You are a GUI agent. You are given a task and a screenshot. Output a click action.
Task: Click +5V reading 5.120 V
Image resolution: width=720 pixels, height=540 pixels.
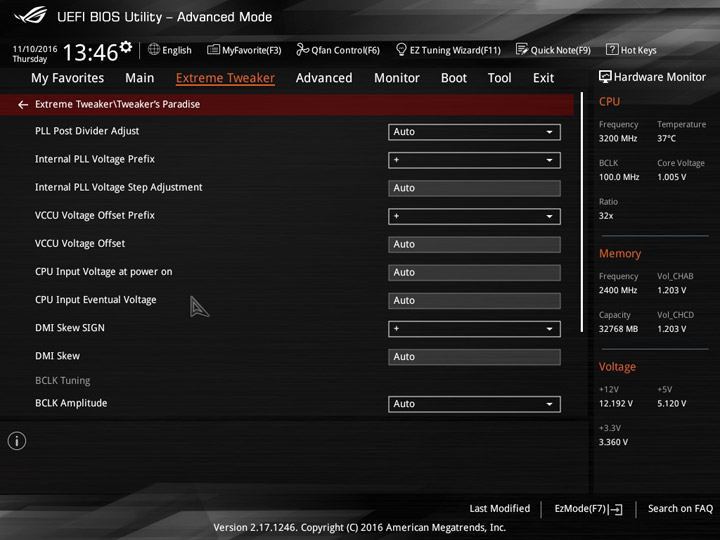click(671, 403)
